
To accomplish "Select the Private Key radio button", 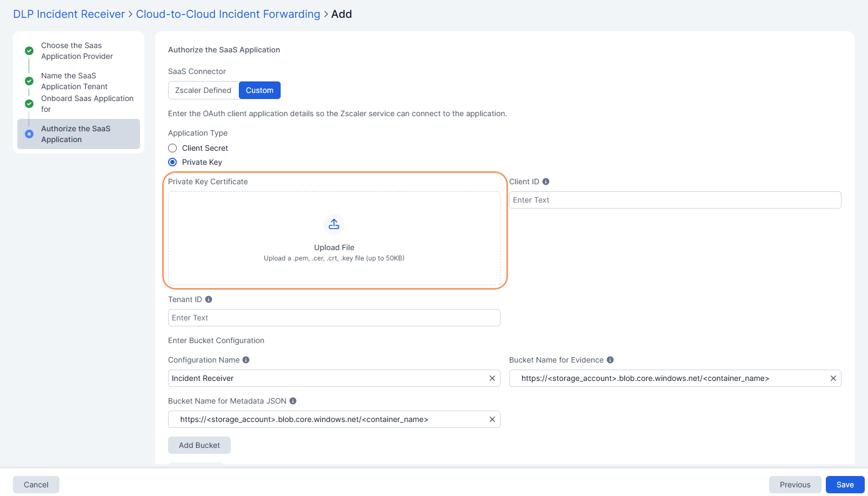I will point(172,162).
